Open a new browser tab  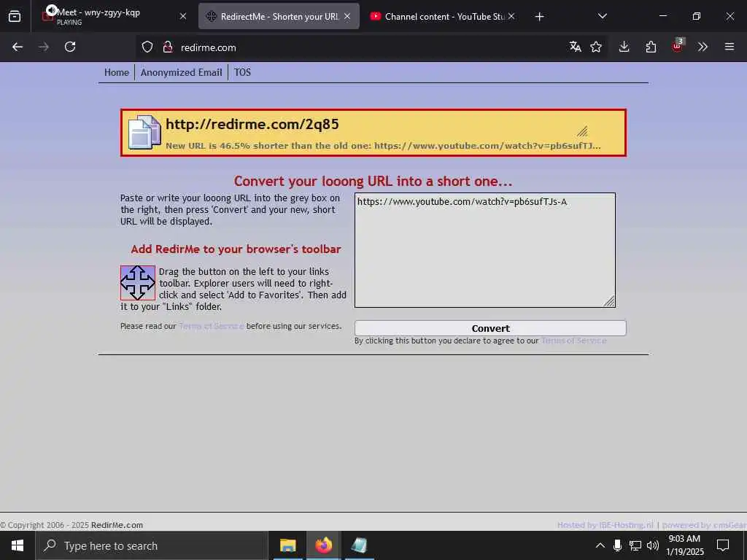pyautogui.click(x=539, y=17)
